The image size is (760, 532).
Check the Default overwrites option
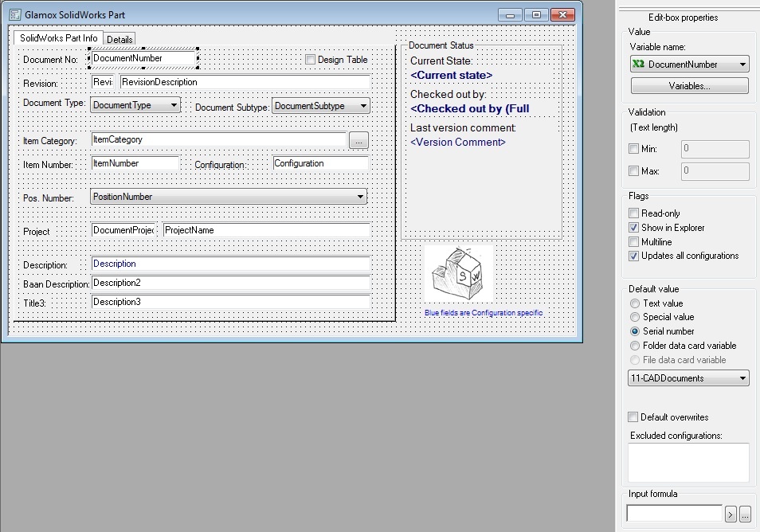pyautogui.click(x=633, y=417)
